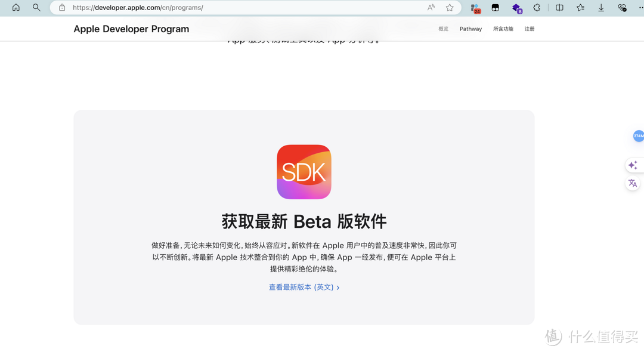644x352 pixels.
Task: Go to the browser home page icon
Action: click(16, 7)
